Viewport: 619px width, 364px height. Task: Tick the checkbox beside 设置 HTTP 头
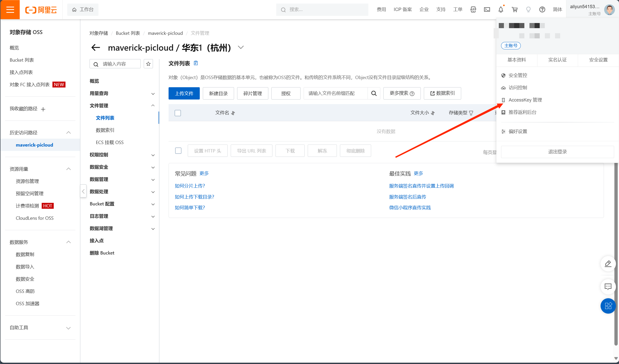coord(178,151)
